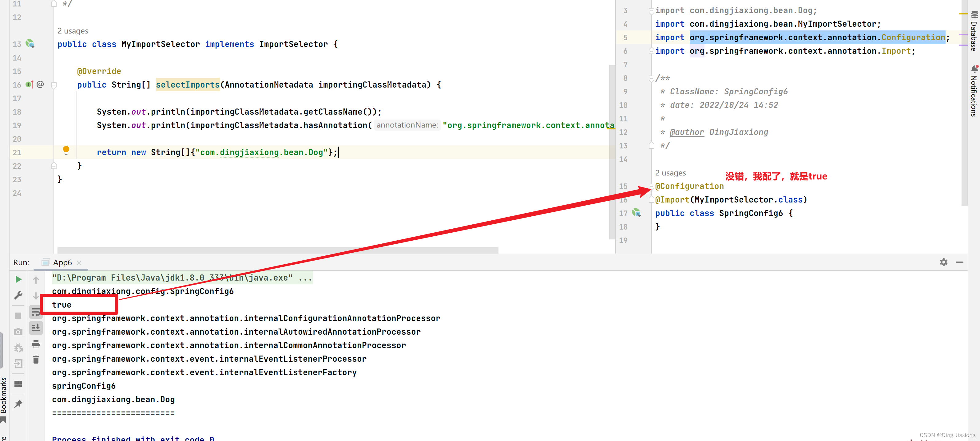Rerun App6 with the green play icon
Viewport: 980px width, 441px height.
click(18, 279)
